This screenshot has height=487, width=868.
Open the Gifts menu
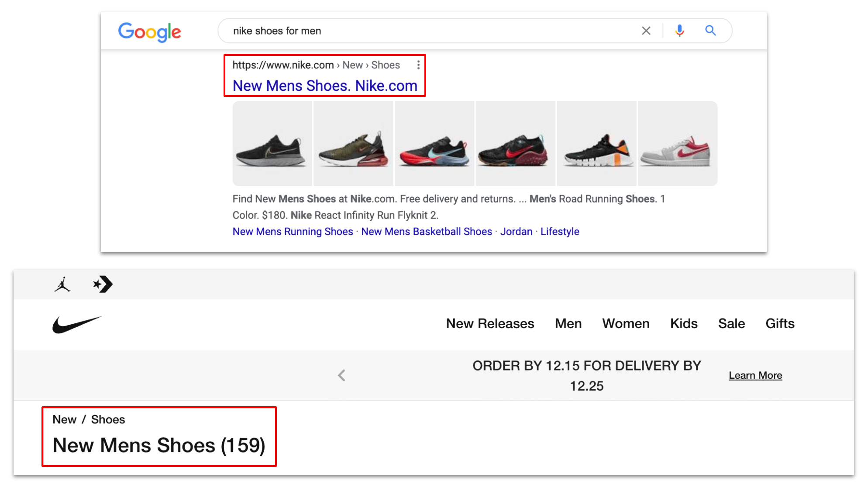780,323
